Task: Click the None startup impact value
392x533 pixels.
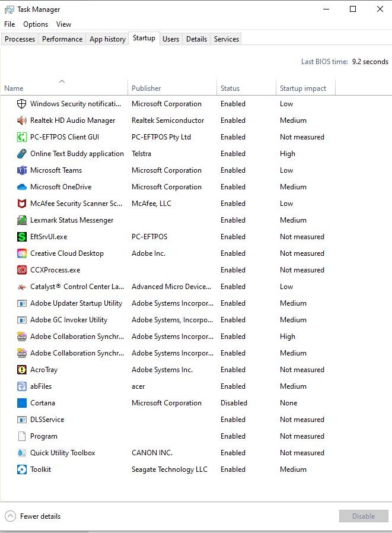Action: point(288,403)
